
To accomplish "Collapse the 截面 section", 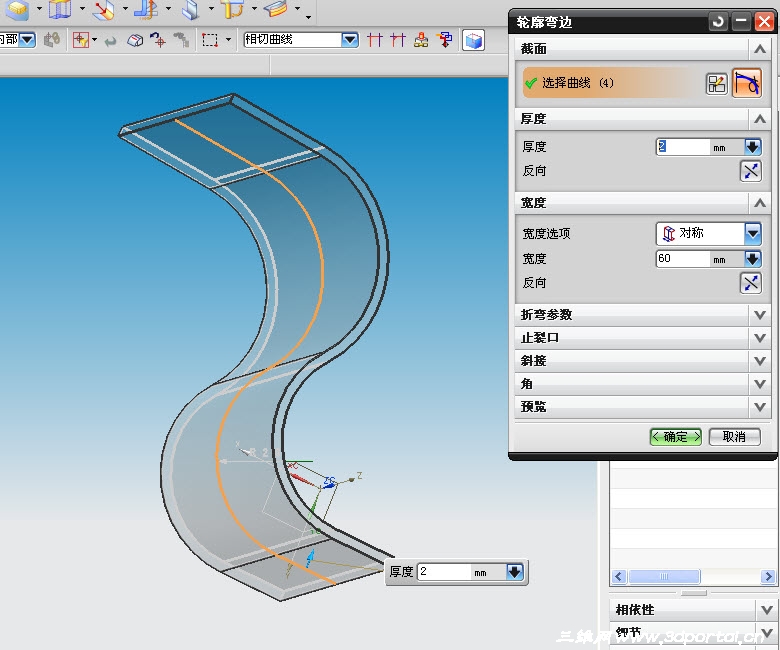I will click(x=760, y=49).
